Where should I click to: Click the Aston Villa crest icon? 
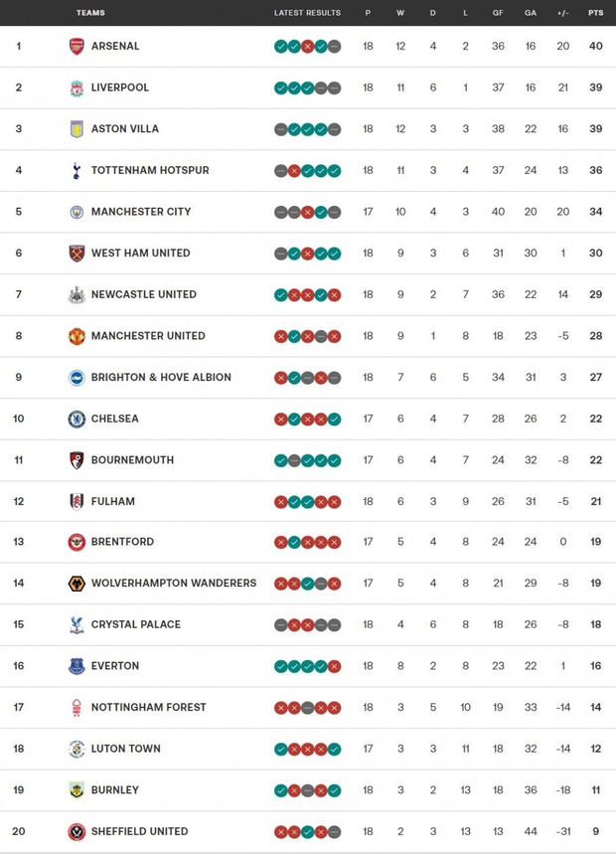(x=77, y=129)
